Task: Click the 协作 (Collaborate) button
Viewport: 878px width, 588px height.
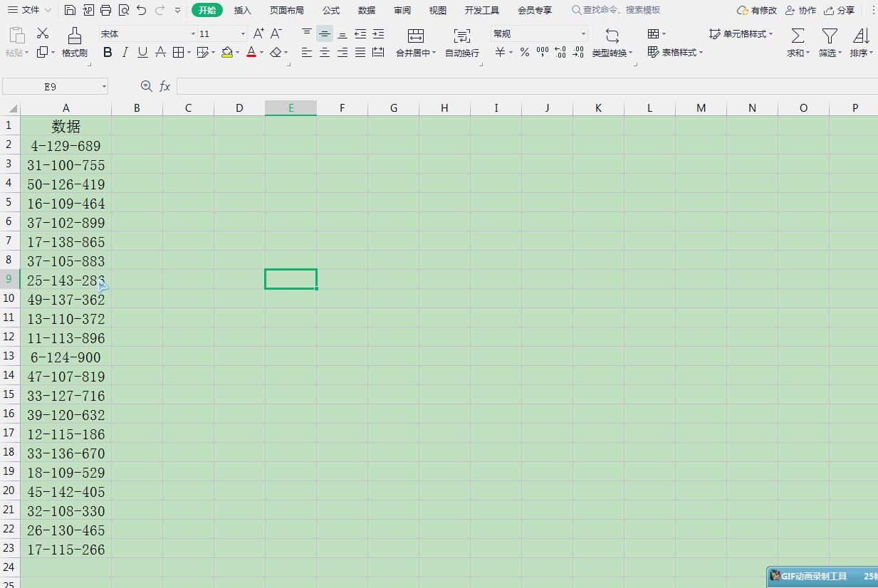Action: (801, 10)
